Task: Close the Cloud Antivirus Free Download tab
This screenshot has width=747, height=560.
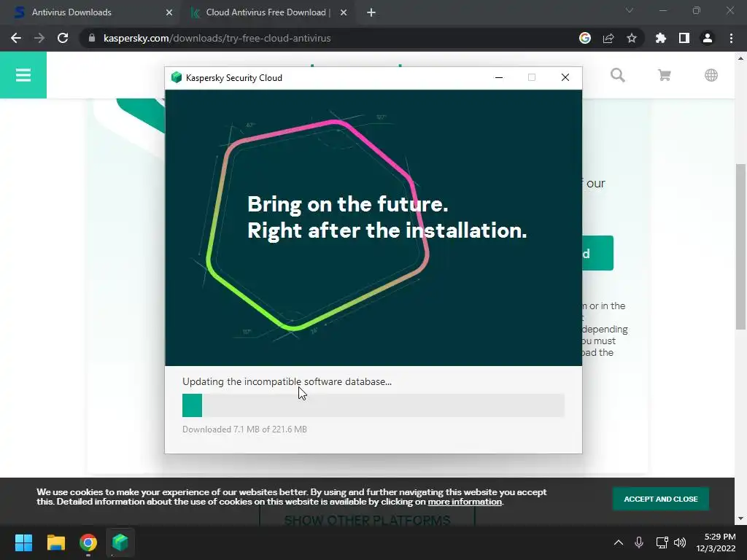Action: pyautogui.click(x=344, y=13)
